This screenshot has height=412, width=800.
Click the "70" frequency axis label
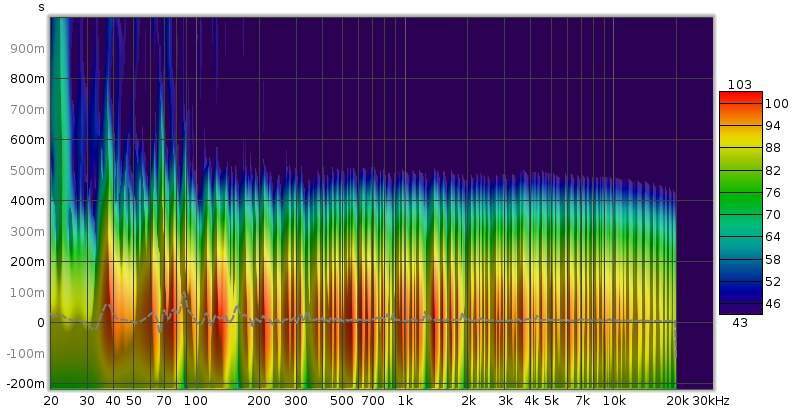click(x=164, y=401)
